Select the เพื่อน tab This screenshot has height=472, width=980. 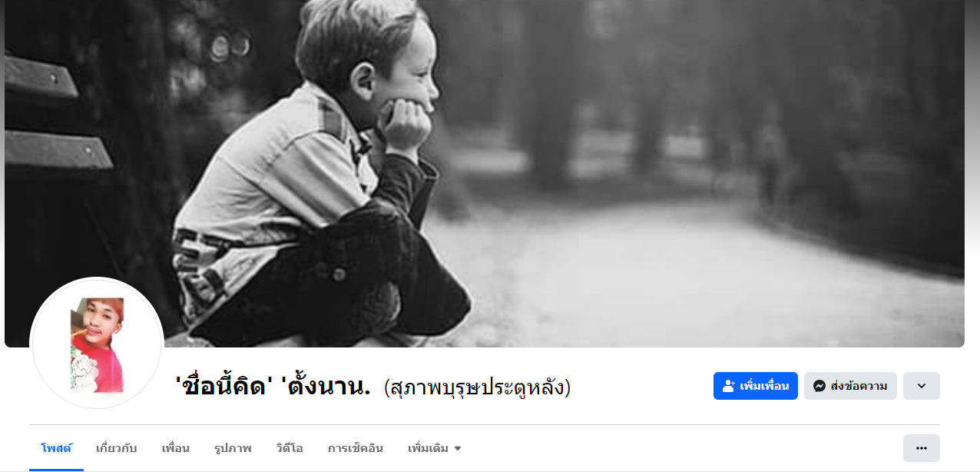176,448
